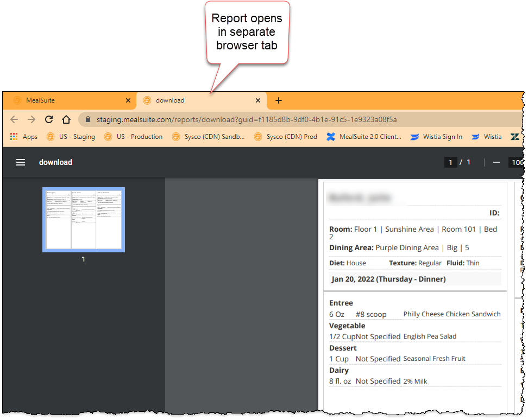View site security lock info
This screenshot has height=420, width=528.
point(88,119)
